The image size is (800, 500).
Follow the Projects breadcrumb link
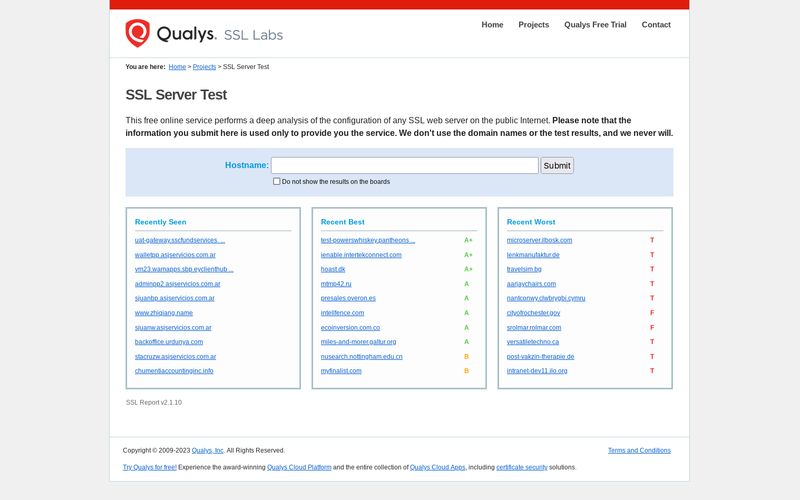pyautogui.click(x=204, y=67)
